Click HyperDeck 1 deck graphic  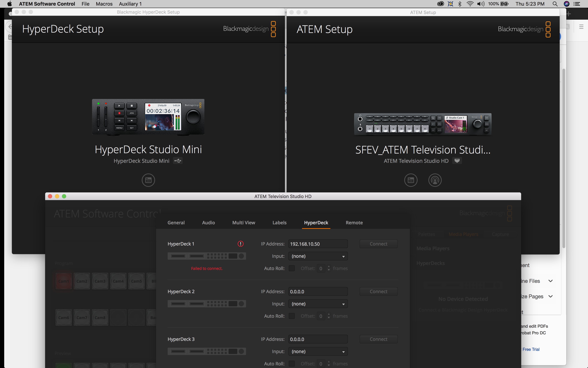click(207, 256)
